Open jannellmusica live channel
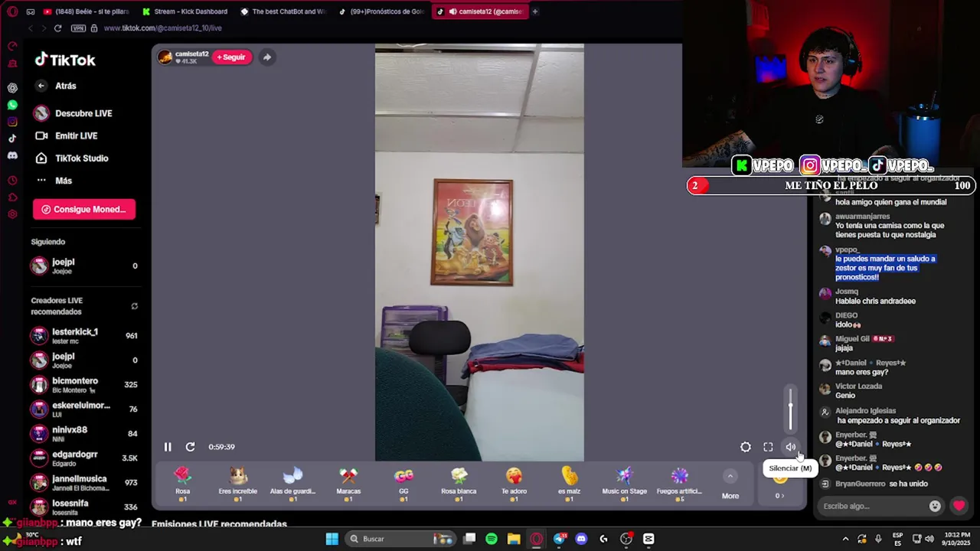The width and height of the screenshot is (980, 551). (x=84, y=482)
